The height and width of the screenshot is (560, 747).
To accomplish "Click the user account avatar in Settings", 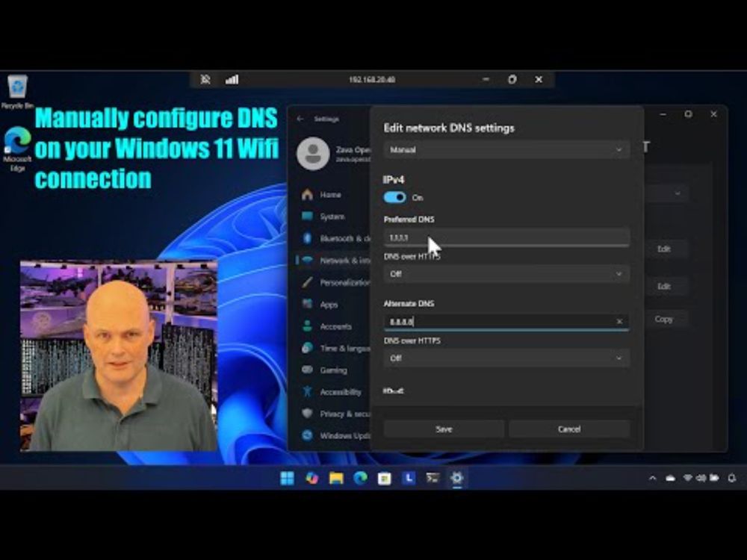I will 313,153.
